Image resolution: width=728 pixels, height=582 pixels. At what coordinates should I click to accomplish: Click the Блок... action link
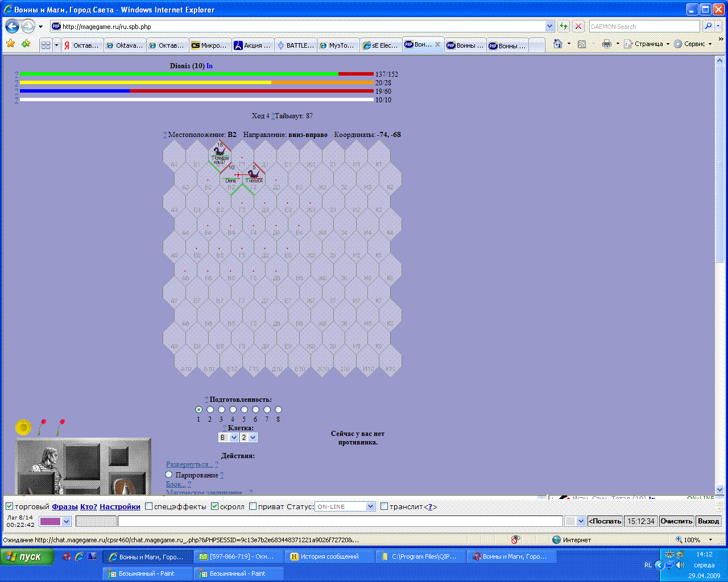coord(176,484)
